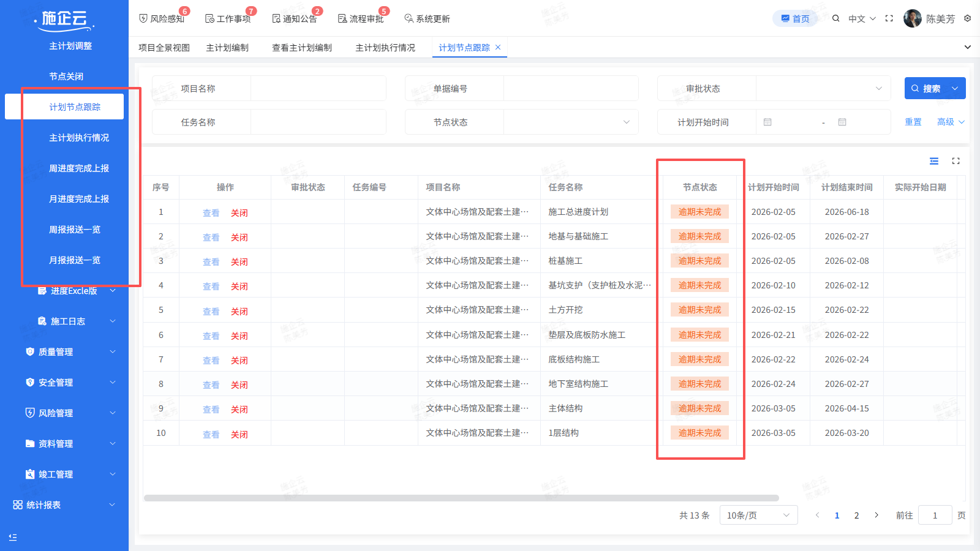Open the table column settings icon

[x=934, y=161]
